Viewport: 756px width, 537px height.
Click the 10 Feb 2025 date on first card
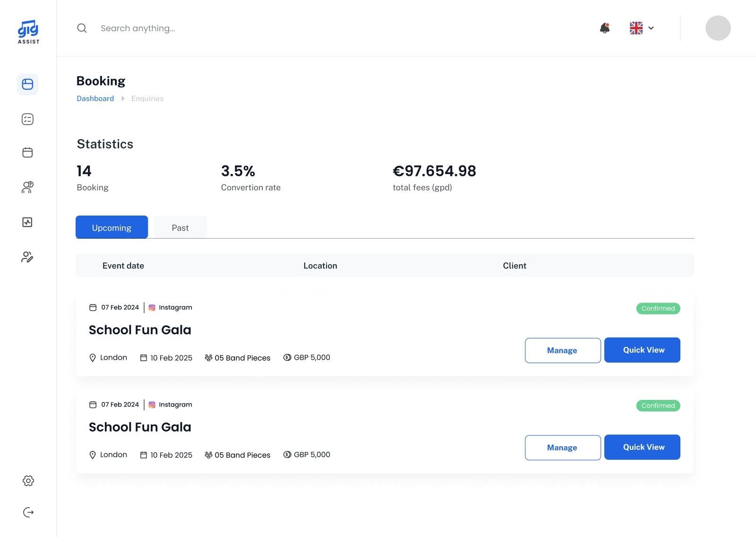click(x=171, y=358)
